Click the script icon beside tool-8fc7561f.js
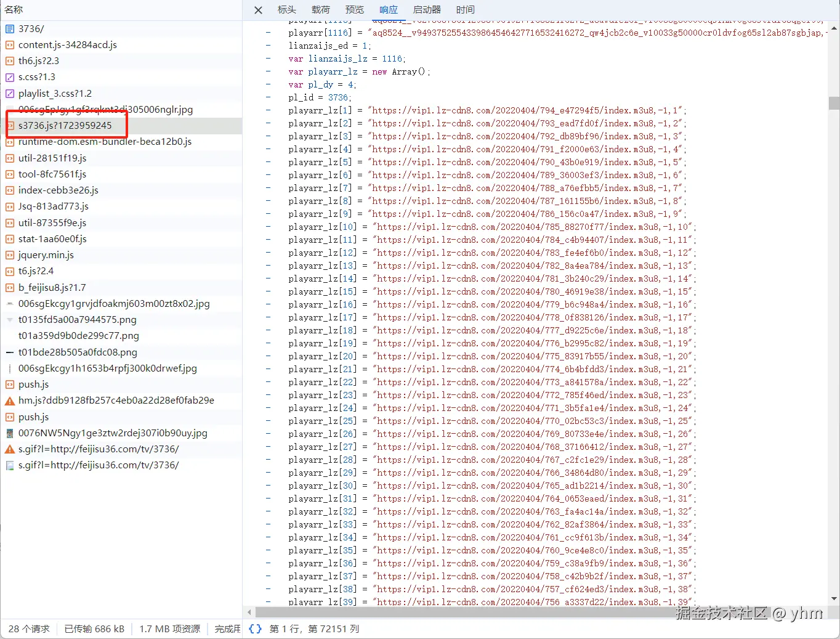This screenshot has height=639, width=840. click(10, 174)
